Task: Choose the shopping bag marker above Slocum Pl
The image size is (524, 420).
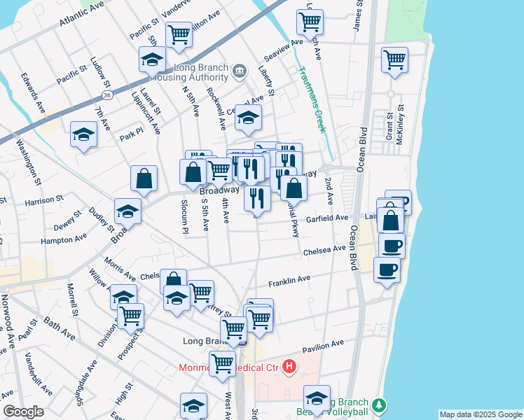Action: click(193, 174)
